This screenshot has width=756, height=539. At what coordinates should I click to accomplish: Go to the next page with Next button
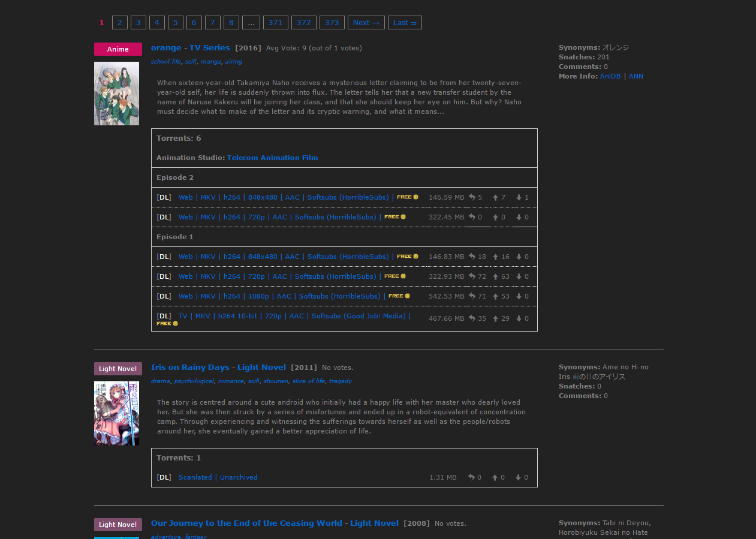pos(366,22)
